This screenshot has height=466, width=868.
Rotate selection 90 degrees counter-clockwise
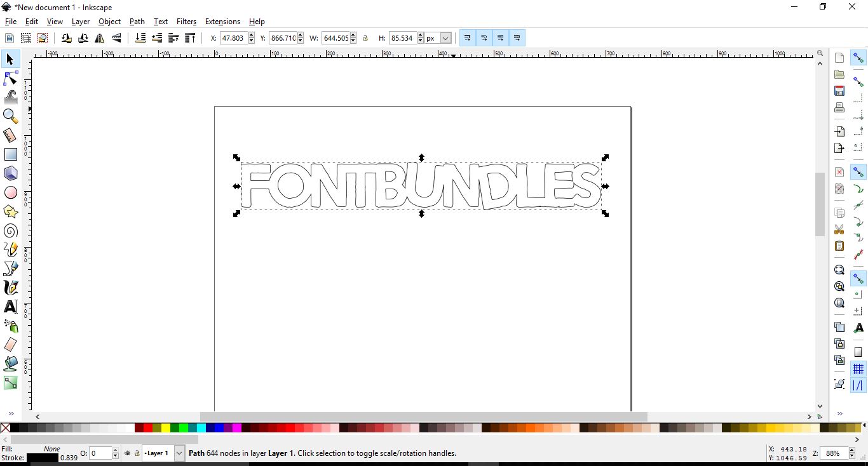point(66,38)
